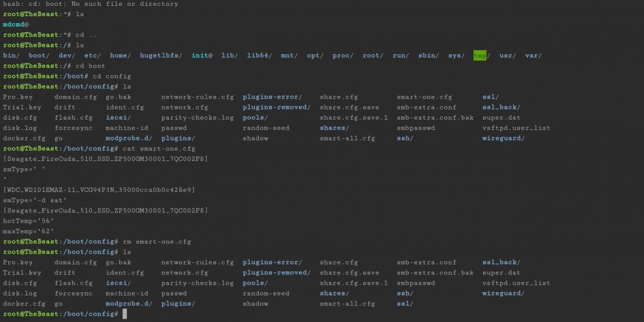Click iscsi/ in the first config listing

118,117
